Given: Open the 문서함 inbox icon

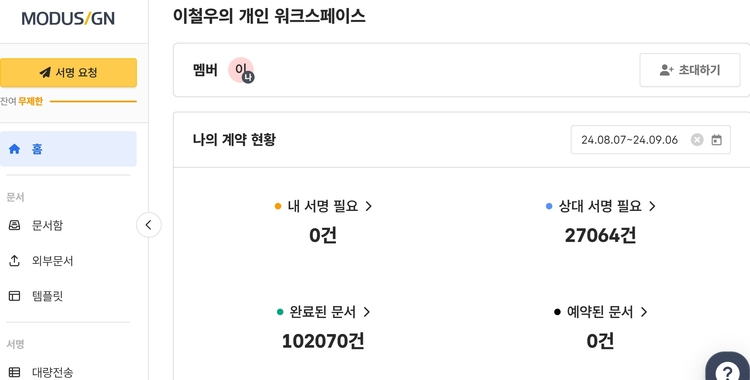Looking at the screenshot, I should (14, 225).
